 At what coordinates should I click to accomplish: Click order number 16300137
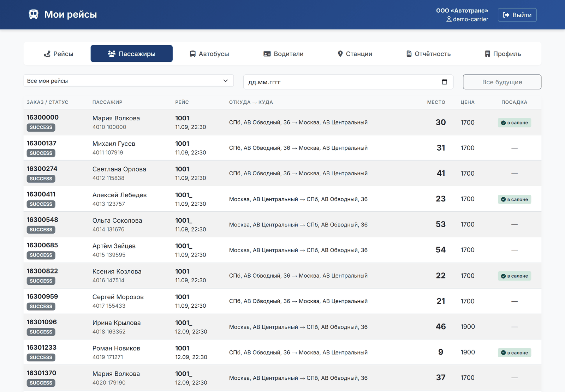click(42, 143)
